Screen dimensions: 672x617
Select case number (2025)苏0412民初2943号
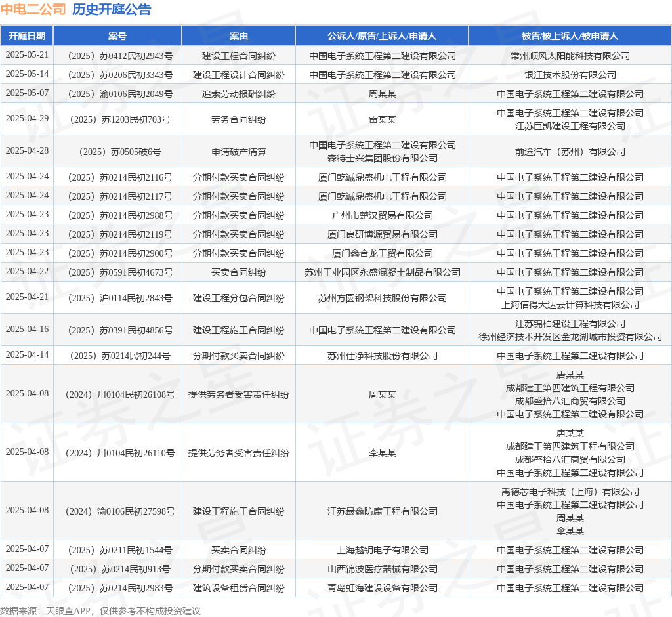(121, 56)
